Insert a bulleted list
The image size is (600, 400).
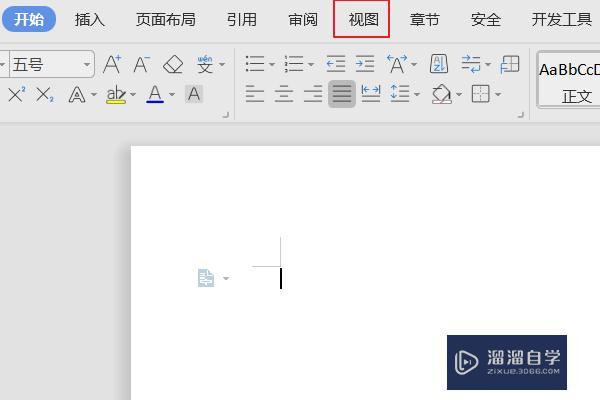pyautogui.click(x=255, y=64)
